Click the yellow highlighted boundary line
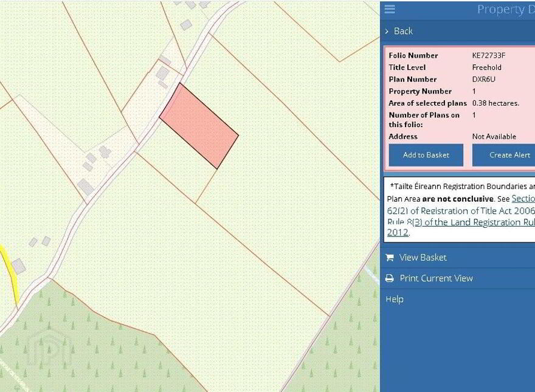 (9, 273)
